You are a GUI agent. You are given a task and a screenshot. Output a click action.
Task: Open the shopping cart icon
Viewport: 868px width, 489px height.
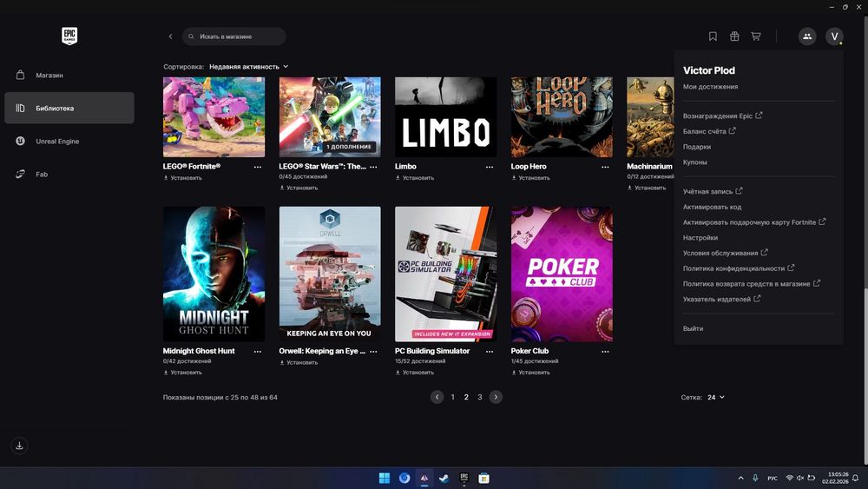pyautogui.click(x=756, y=36)
